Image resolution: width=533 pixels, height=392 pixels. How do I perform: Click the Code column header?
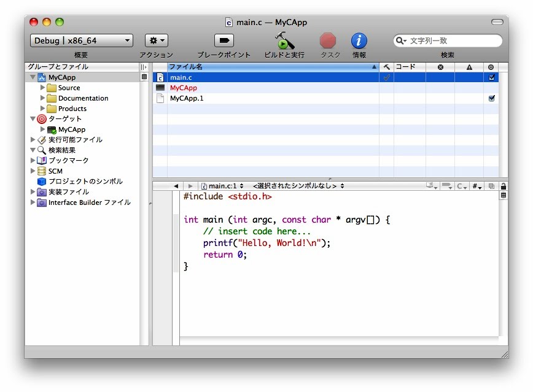[x=408, y=67]
